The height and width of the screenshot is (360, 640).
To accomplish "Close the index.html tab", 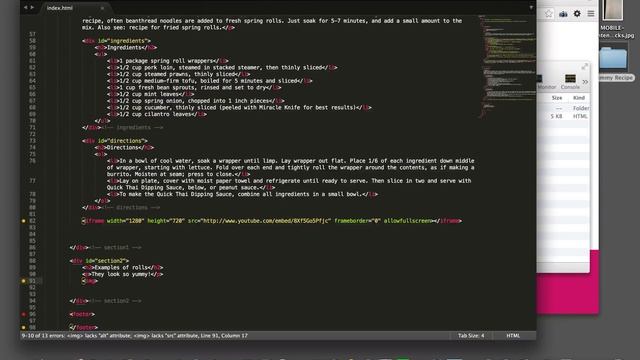I will [x=102, y=8].
